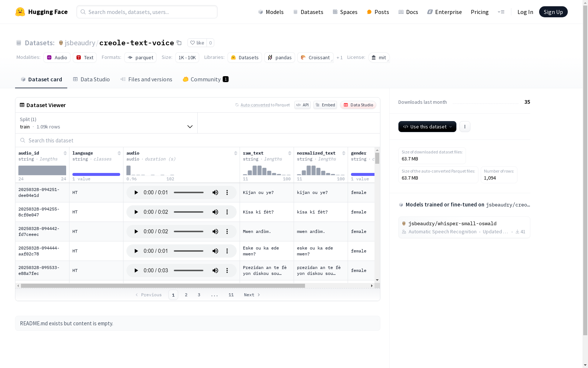Open the pink Data Studio button
The height and width of the screenshot is (368, 588).
(358, 105)
